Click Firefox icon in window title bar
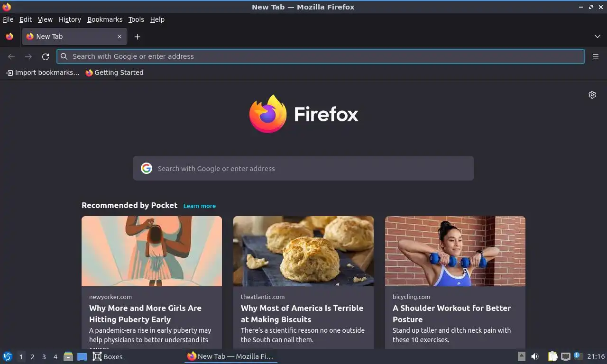Viewport: 607px width, 364px height. (x=7, y=7)
